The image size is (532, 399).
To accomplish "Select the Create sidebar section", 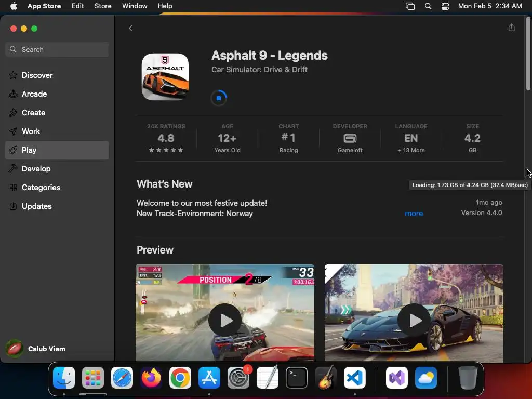I will coord(57,113).
